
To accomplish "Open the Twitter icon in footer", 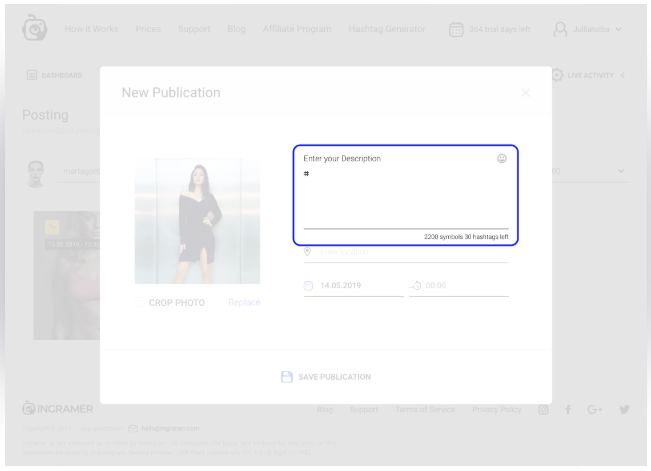I will 624,410.
